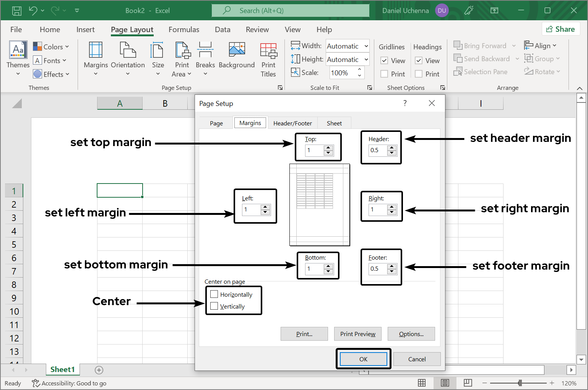Click the Print Preview button

coord(357,334)
